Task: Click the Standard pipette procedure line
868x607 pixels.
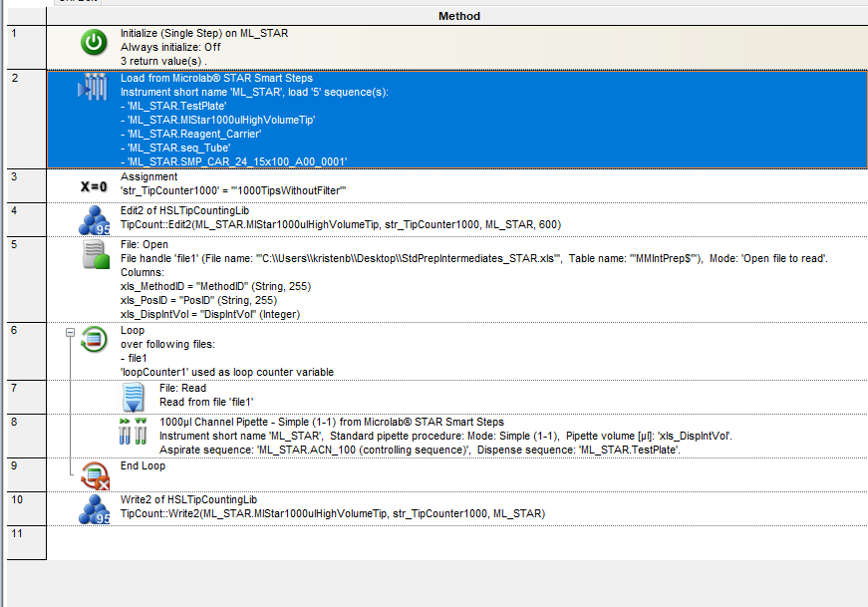Action: (445, 436)
